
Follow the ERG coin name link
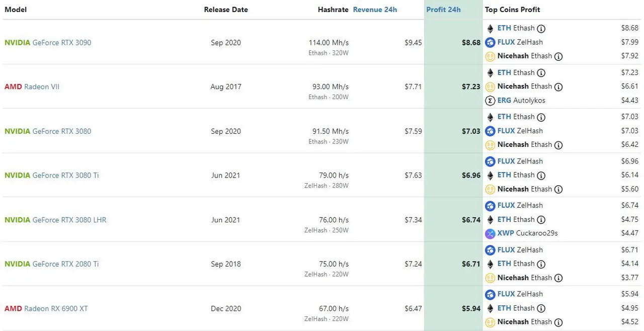click(x=504, y=101)
